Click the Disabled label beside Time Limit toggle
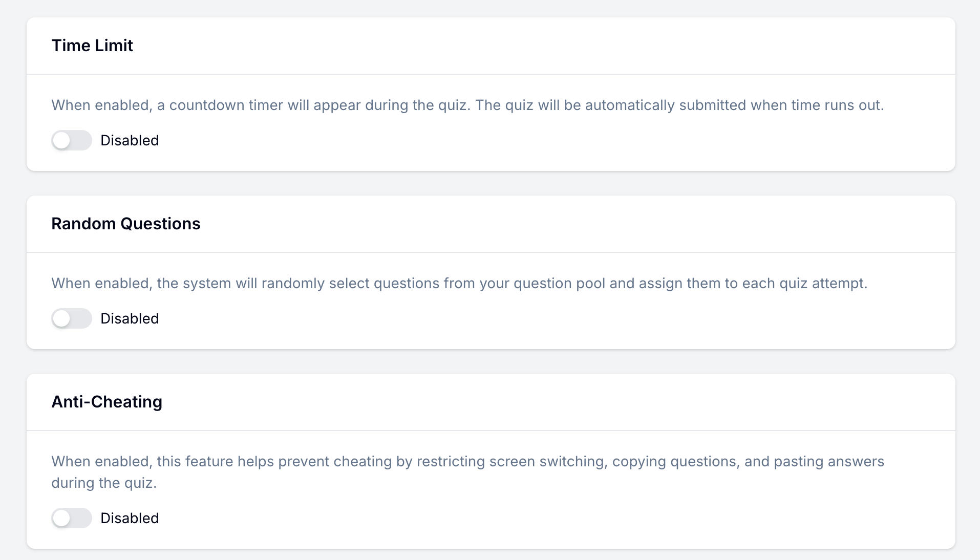Image resolution: width=980 pixels, height=560 pixels. [130, 140]
